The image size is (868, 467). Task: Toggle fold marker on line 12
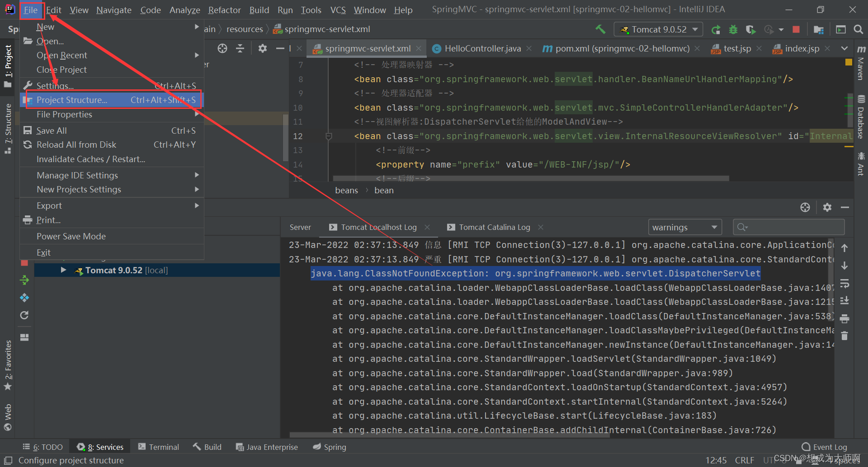(329, 136)
